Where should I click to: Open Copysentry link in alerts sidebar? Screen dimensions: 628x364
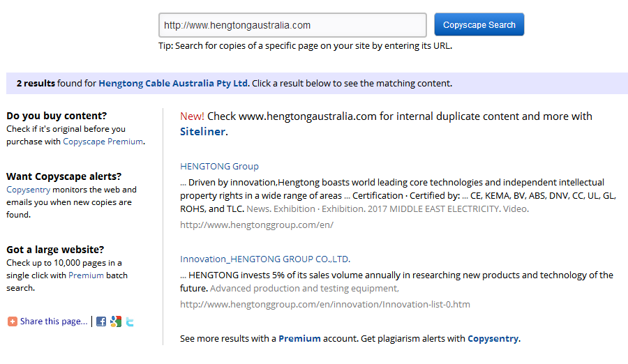[29, 190]
